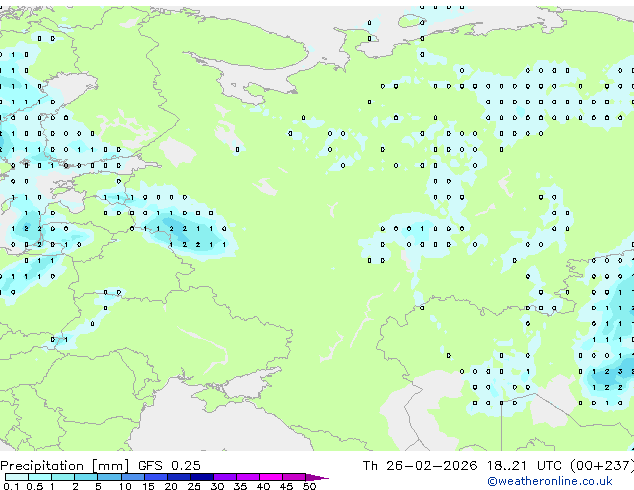
Task: Click the 25–30 mm legend color swatch
Action: (x=201, y=477)
